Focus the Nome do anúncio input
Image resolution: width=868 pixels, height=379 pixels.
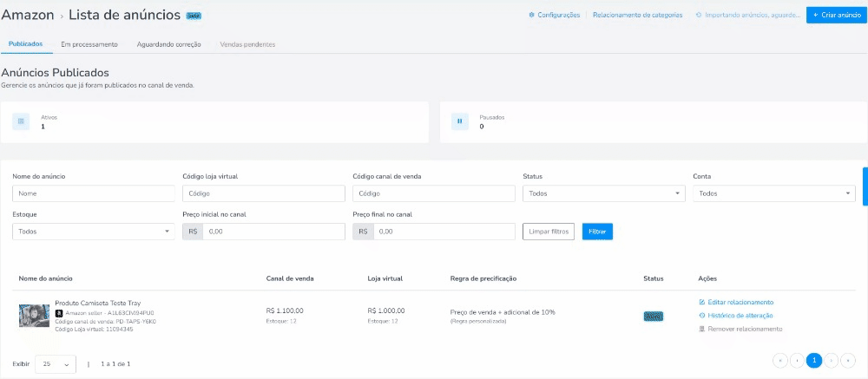click(x=94, y=193)
